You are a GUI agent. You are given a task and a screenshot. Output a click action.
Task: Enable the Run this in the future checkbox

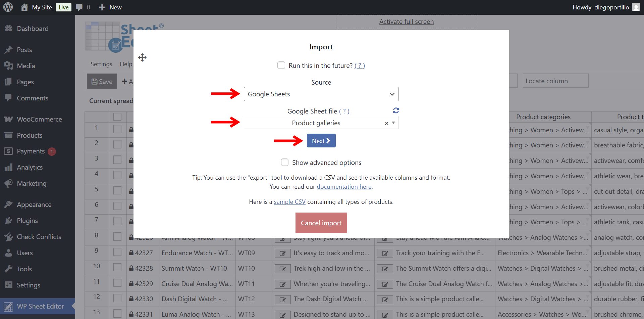(x=281, y=65)
